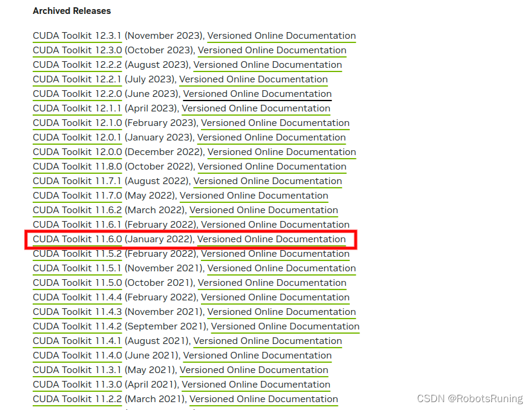View Versioned Online Documentation for 12.2.2
The image size is (532, 410).
tap(268, 65)
